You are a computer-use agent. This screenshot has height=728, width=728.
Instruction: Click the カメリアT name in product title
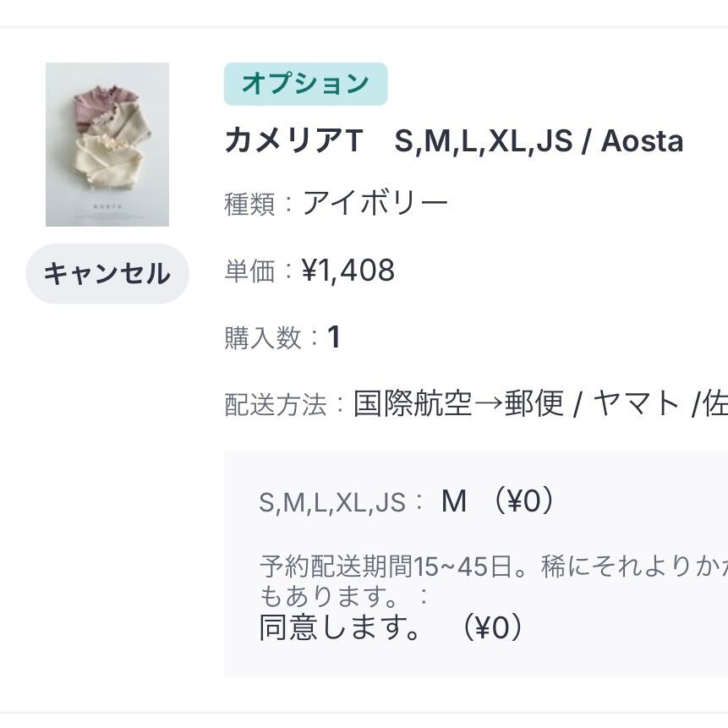[x=293, y=140]
